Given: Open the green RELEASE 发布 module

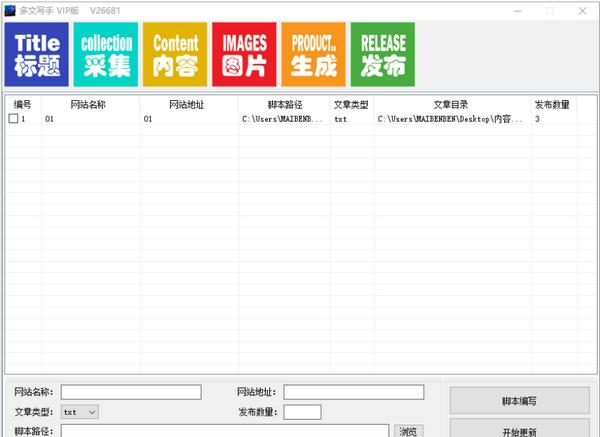Looking at the screenshot, I should pos(383,54).
